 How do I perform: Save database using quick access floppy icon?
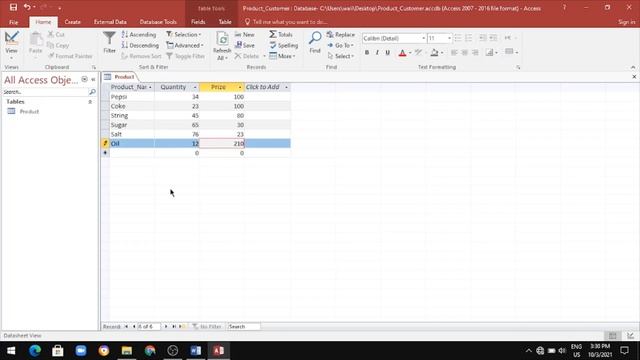(x=13, y=7)
